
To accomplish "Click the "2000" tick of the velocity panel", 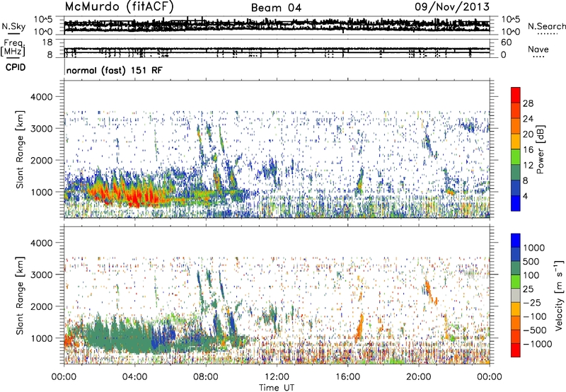I will [x=41, y=307].
